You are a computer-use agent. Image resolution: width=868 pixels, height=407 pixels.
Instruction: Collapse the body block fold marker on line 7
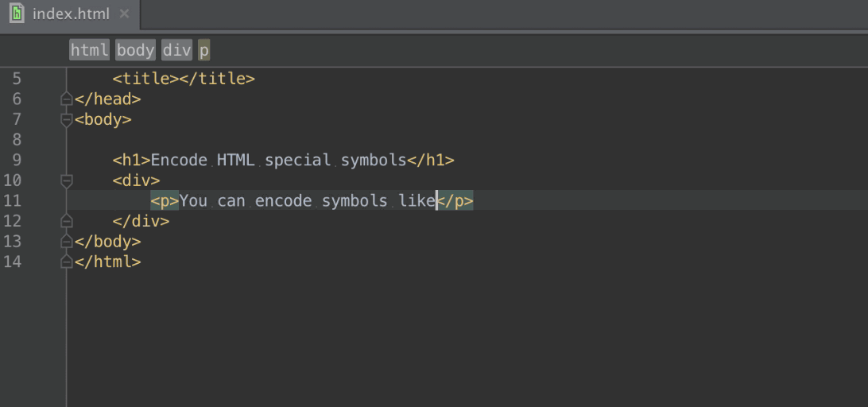[67, 120]
